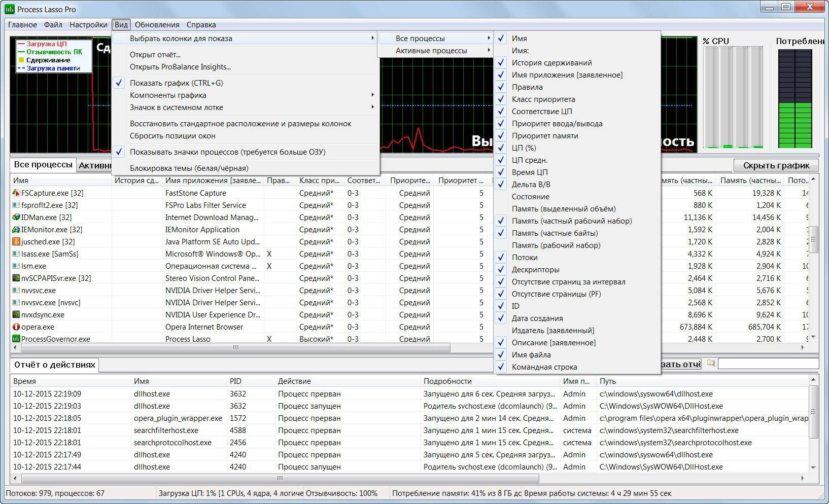Viewport: 829px width, 504px height.
Task: Click the process list vertical scrollbar
Action: click(x=813, y=239)
